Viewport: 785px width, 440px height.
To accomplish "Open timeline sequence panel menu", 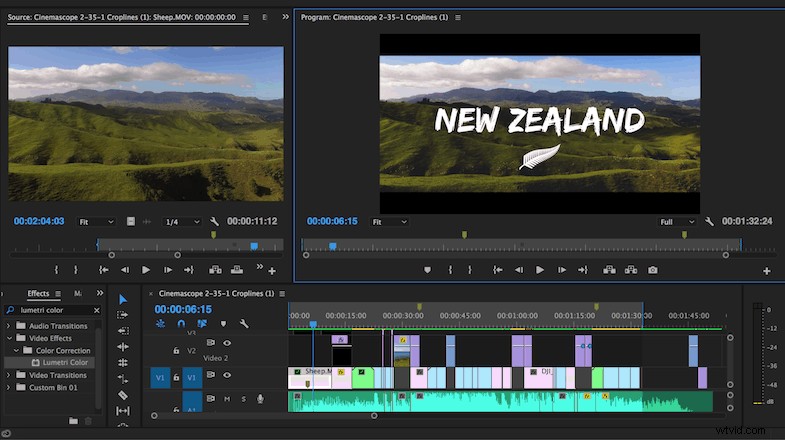I will click(x=282, y=294).
